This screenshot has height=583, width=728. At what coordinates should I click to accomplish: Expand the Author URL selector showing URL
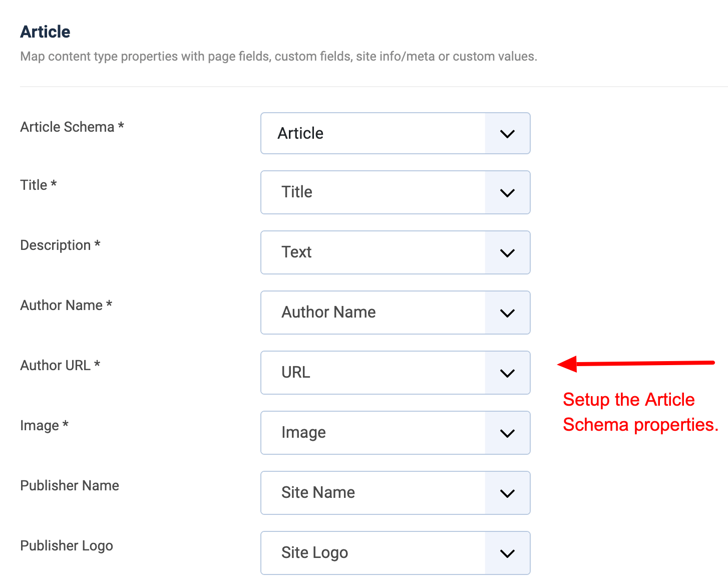395,373
